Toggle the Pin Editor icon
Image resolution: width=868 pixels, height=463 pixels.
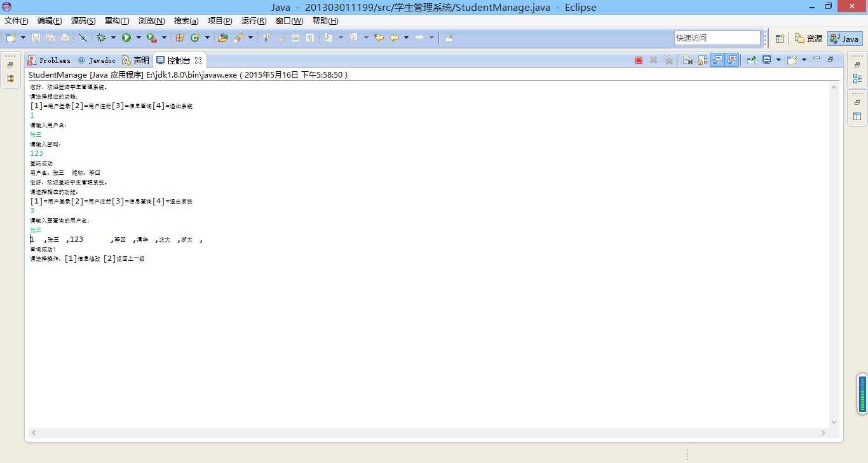pyautogui.click(x=449, y=38)
